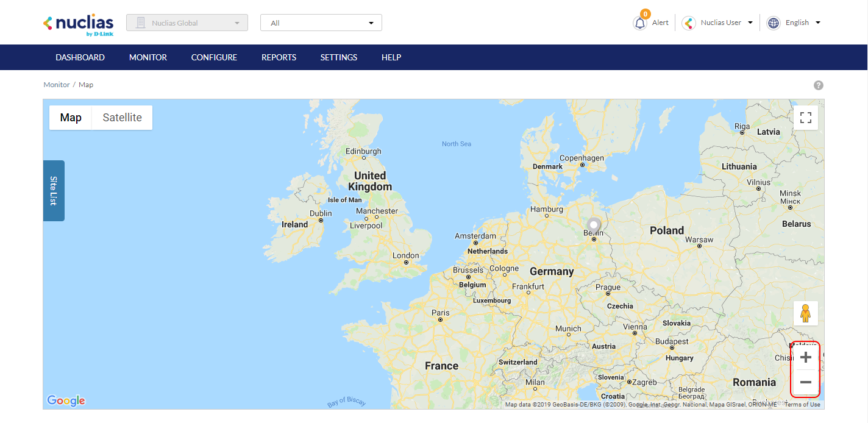Zoom in the map with plus button
Image resolution: width=868 pixels, height=423 pixels.
805,357
